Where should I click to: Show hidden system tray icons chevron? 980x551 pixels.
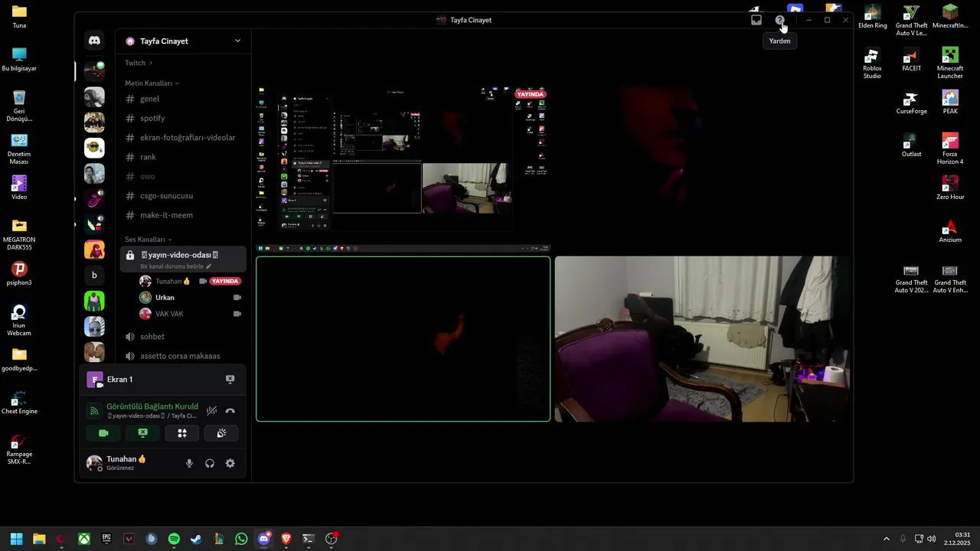click(887, 539)
